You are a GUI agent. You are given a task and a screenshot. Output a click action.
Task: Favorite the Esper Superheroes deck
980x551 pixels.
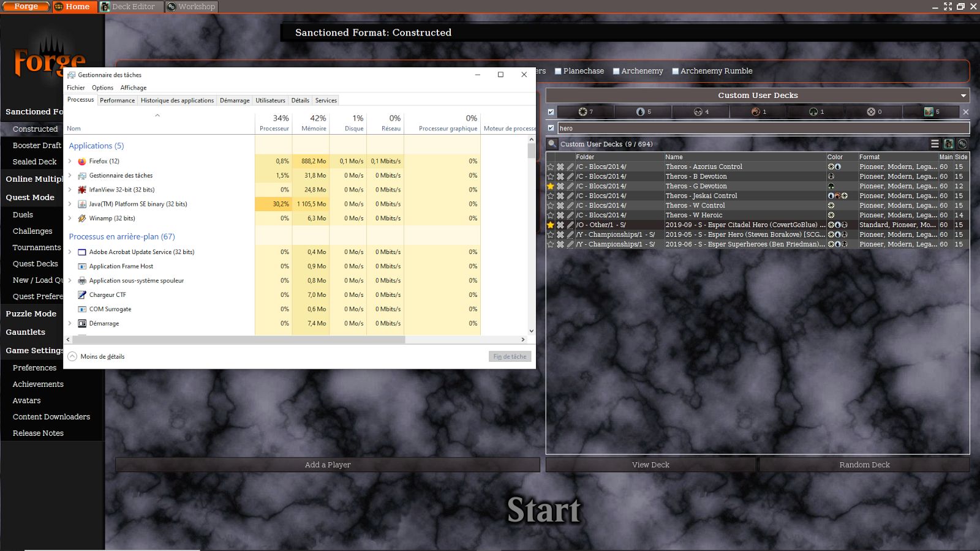[551, 244]
